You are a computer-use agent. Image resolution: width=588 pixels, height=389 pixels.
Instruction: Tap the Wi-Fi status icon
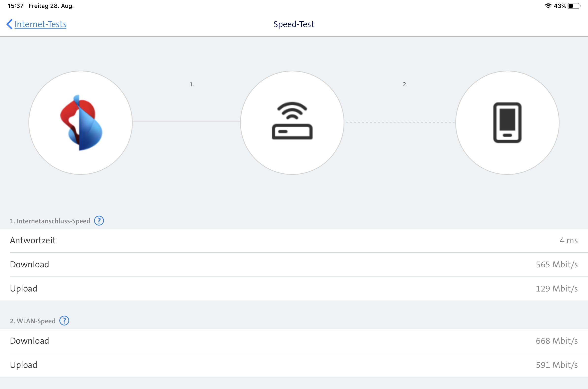[x=548, y=6]
